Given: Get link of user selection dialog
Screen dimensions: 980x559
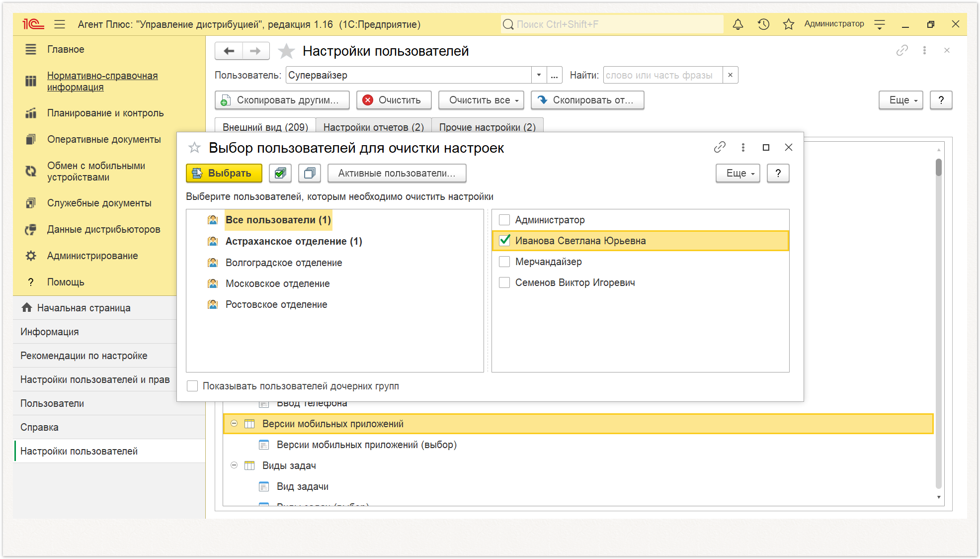Looking at the screenshot, I should [x=720, y=147].
